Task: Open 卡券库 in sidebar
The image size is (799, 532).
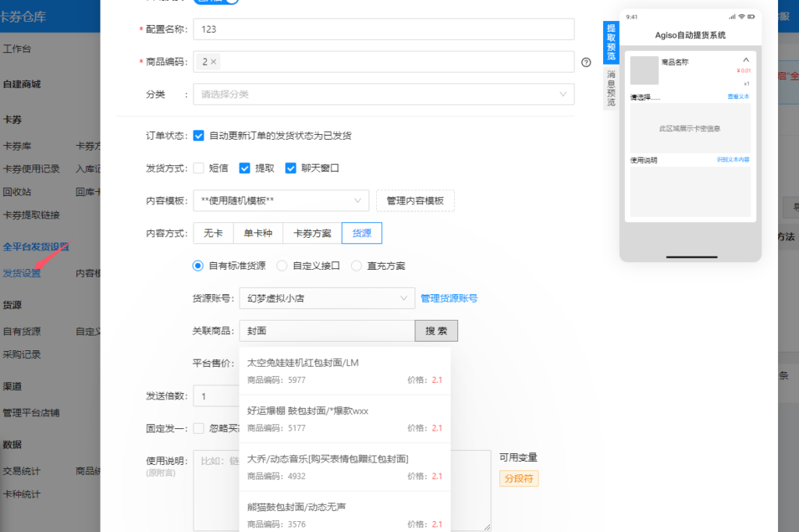Action: pyautogui.click(x=17, y=146)
